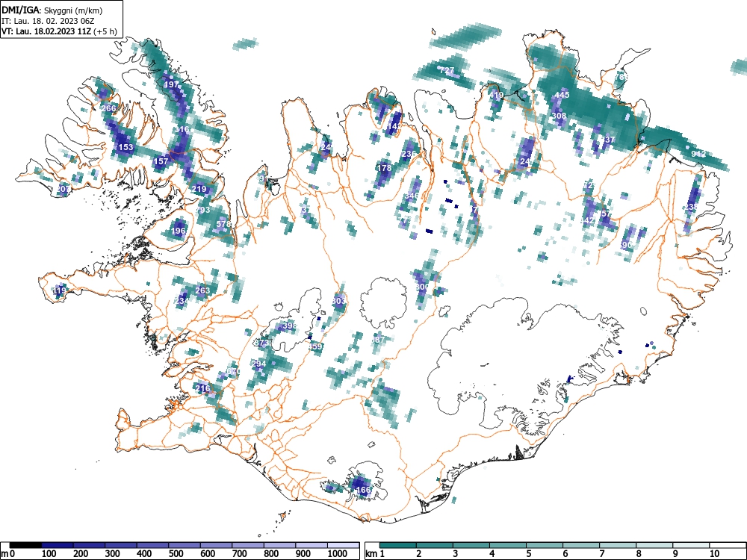Click the 219 visibility value on the map
747x560 pixels.
[199, 189]
